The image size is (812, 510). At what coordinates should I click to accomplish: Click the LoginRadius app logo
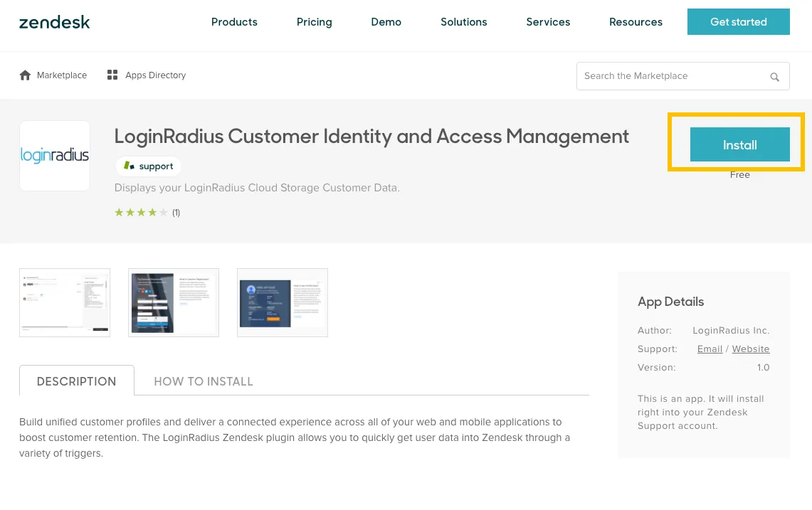pyautogui.click(x=55, y=156)
